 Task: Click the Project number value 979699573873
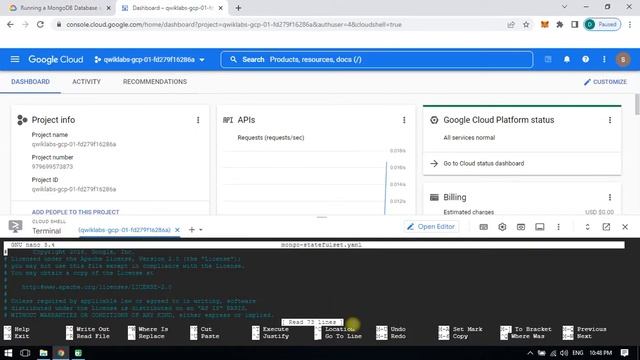[52, 167]
